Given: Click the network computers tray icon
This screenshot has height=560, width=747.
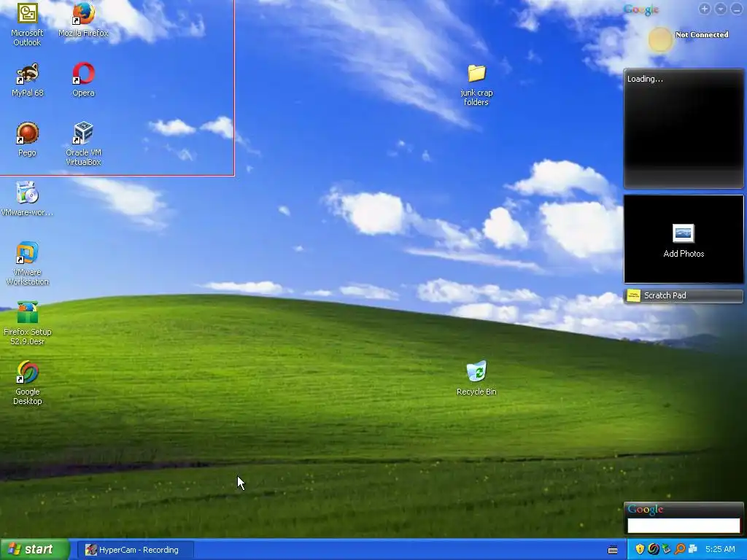Looking at the screenshot, I should pyautogui.click(x=693, y=550).
